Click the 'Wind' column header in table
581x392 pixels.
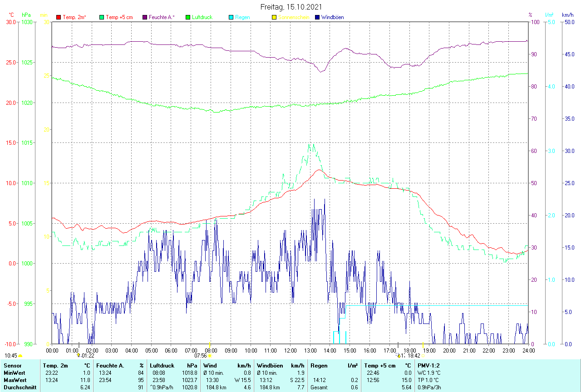[x=210, y=365]
